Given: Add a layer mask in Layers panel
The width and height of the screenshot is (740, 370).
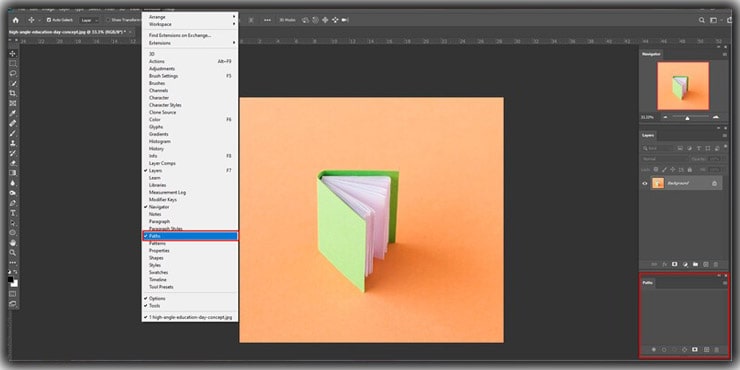Looking at the screenshot, I should pyautogui.click(x=674, y=264).
